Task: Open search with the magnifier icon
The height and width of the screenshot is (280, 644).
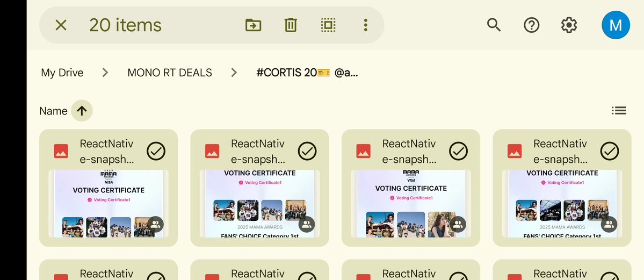Action: [494, 25]
